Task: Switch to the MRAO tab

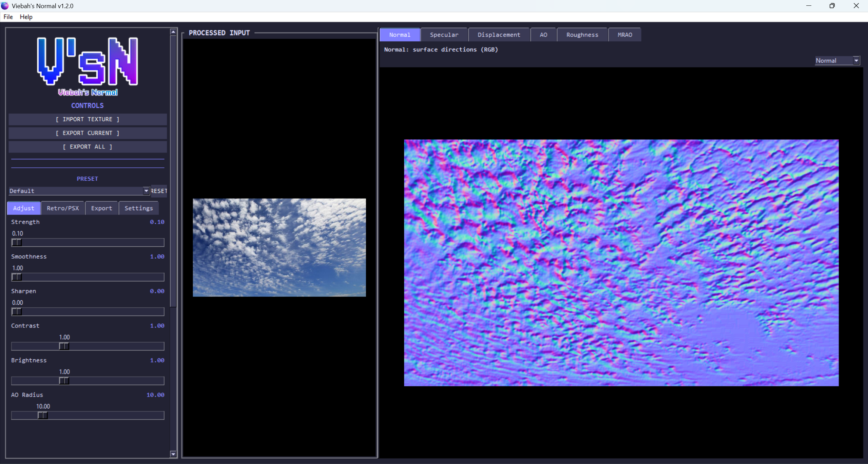Action: pyautogui.click(x=624, y=35)
